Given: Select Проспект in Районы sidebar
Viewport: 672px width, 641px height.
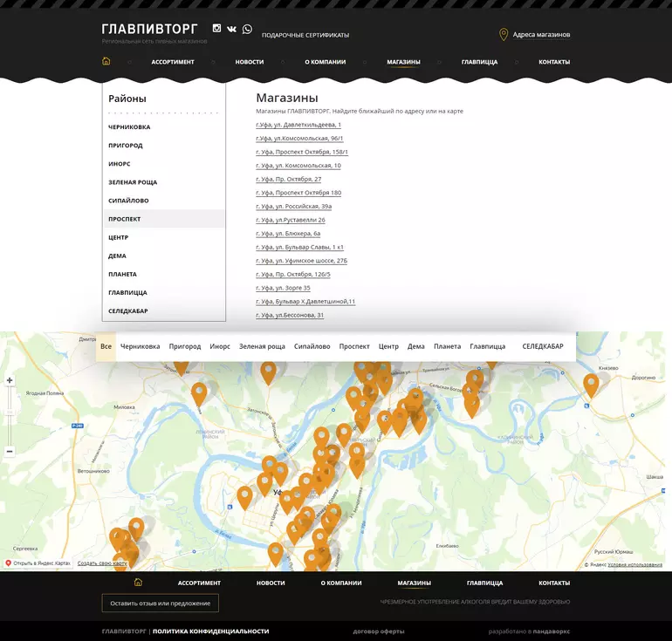Looking at the screenshot, I should point(164,219).
